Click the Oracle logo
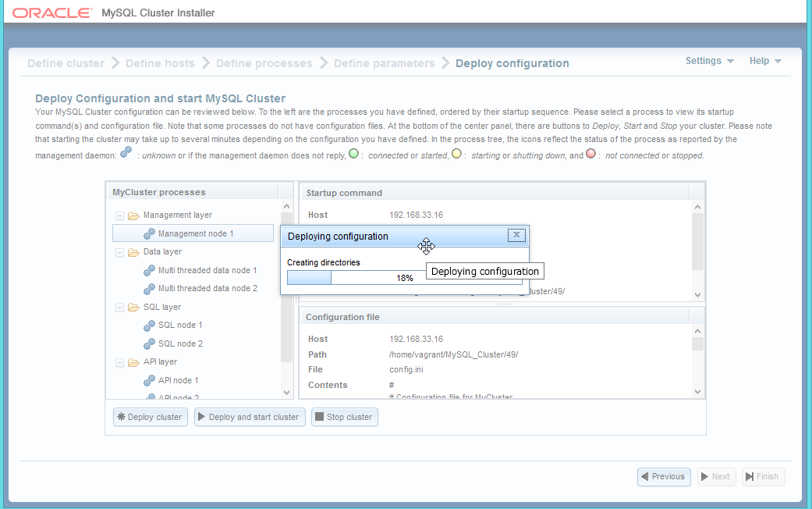 [52, 13]
